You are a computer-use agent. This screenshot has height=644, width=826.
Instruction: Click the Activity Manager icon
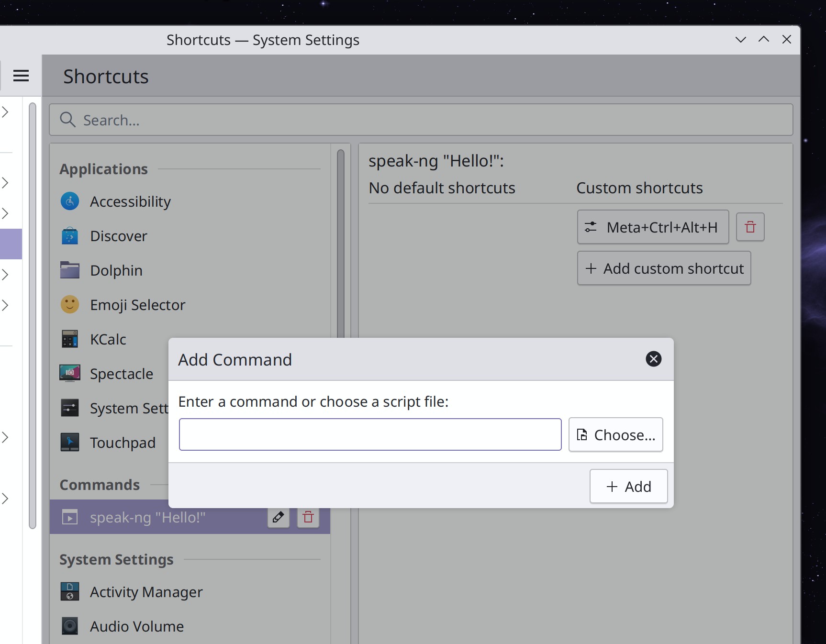pos(69,592)
